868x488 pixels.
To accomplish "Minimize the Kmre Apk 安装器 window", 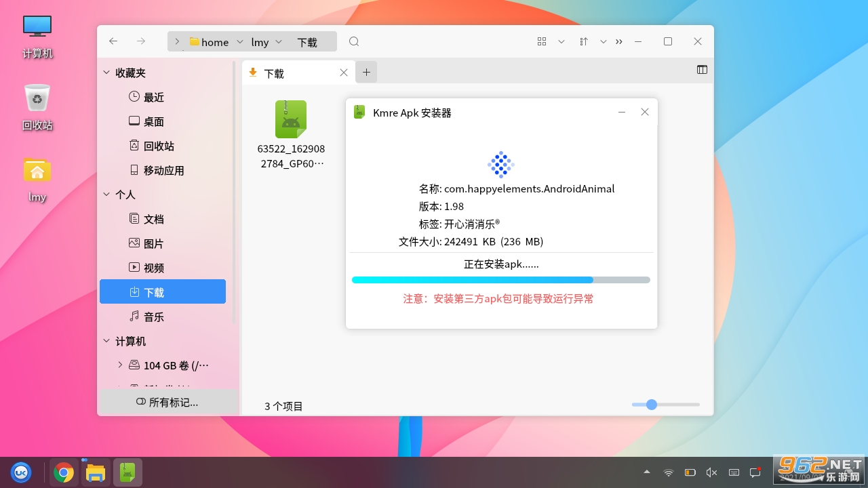I will pyautogui.click(x=622, y=112).
